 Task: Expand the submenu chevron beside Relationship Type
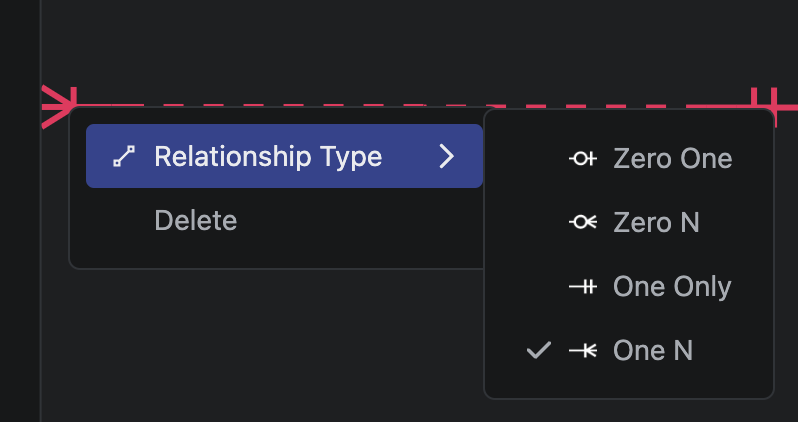click(447, 157)
